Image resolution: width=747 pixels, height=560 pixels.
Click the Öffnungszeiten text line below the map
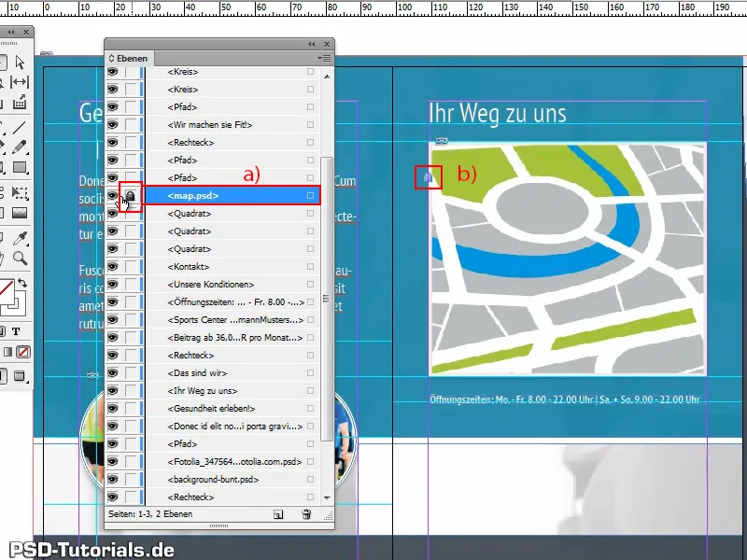(565, 399)
